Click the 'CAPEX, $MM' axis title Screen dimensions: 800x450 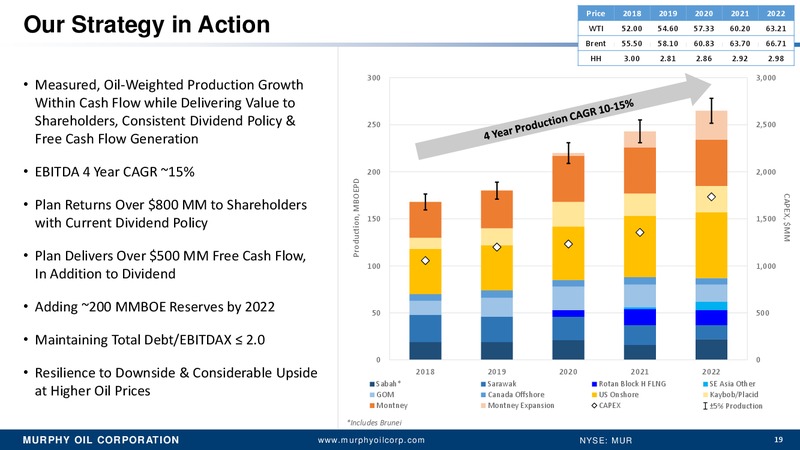(786, 217)
